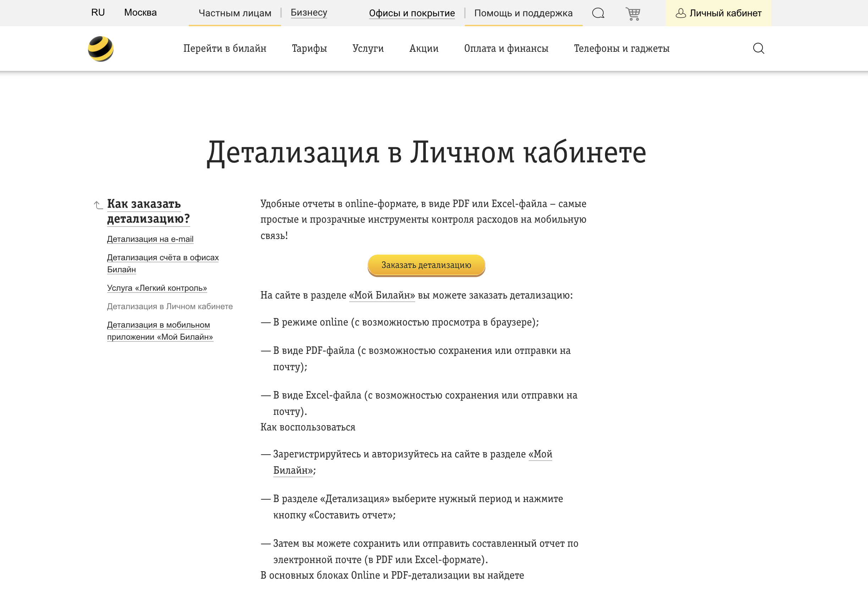
Task: Click the back-to-top arrow beside sidebar heading
Action: [97, 205]
